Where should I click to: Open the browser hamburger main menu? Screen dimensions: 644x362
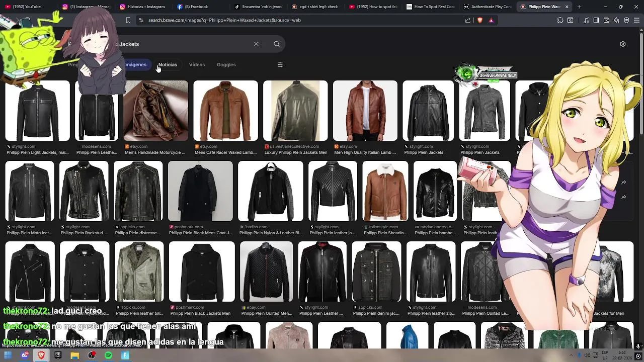click(636, 20)
